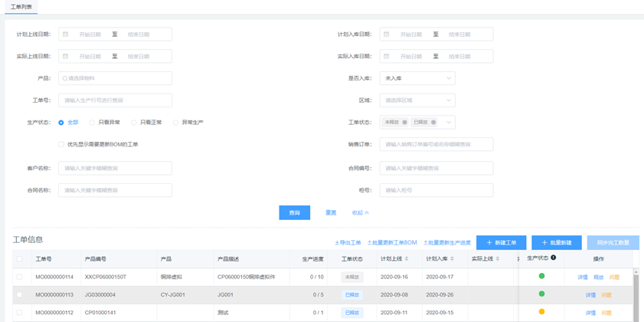Click calendar icon in 实际入库日期 field

(x=387, y=57)
